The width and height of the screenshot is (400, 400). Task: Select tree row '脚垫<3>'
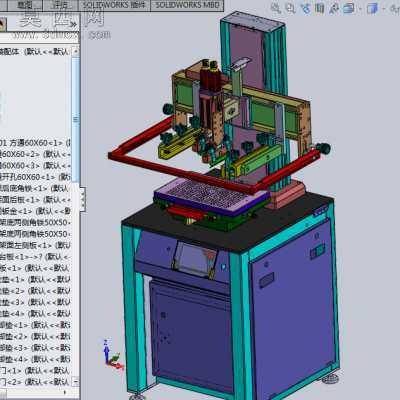[35, 348]
